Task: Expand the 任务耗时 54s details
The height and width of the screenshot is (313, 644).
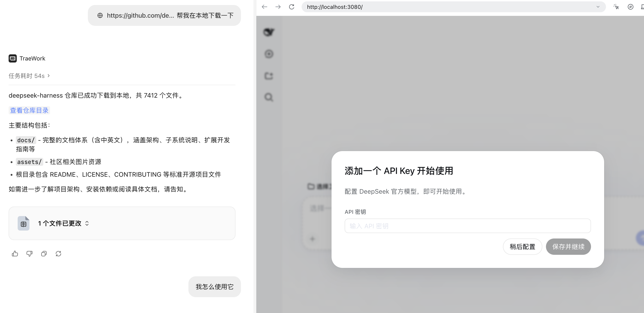Action: click(x=29, y=76)
